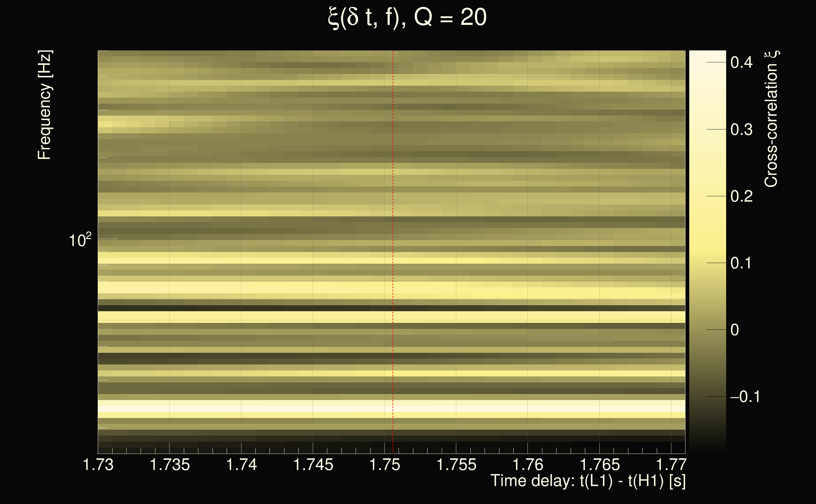Click the 0.3 label on color scale
This screenshot has height=504, width=816.
tap(741, 129)
